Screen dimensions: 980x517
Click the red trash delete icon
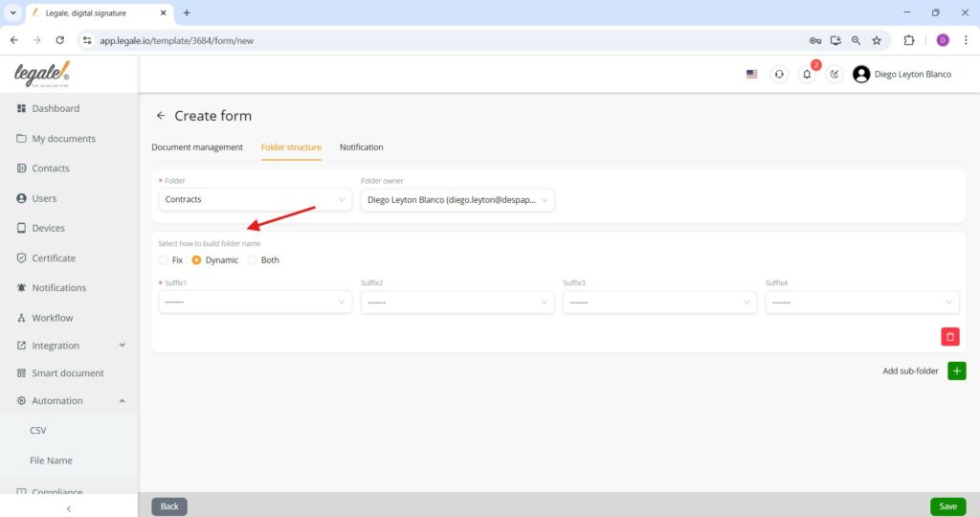tap(950, 336)
